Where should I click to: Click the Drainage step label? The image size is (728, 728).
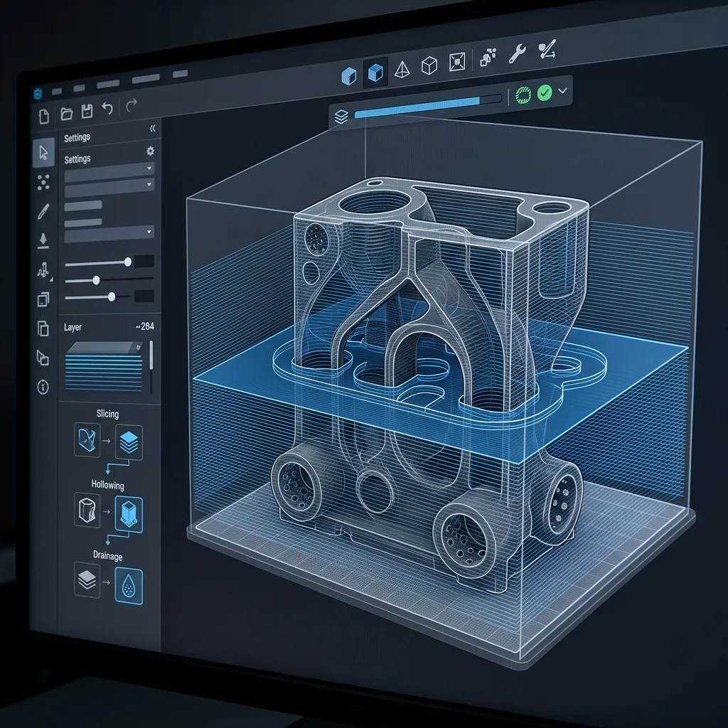tap(108, 556)
